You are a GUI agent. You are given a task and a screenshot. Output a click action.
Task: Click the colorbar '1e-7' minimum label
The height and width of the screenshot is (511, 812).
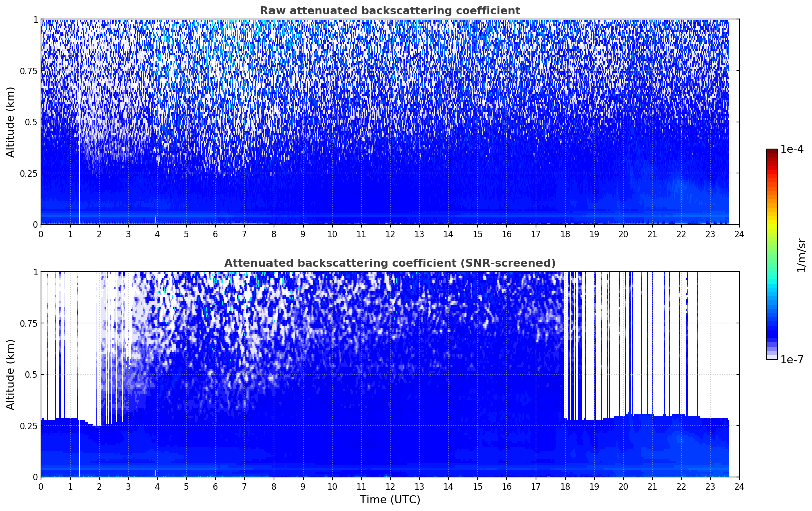(792, 359)
